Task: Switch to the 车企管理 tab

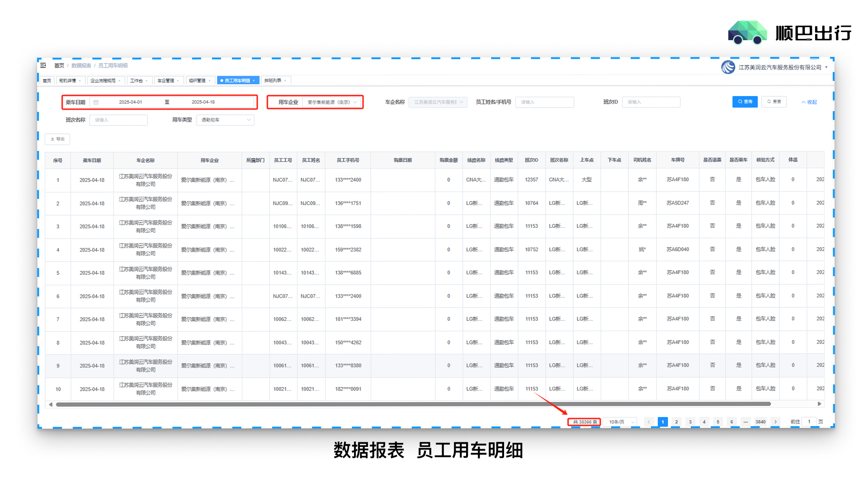Action: (166, 81)
